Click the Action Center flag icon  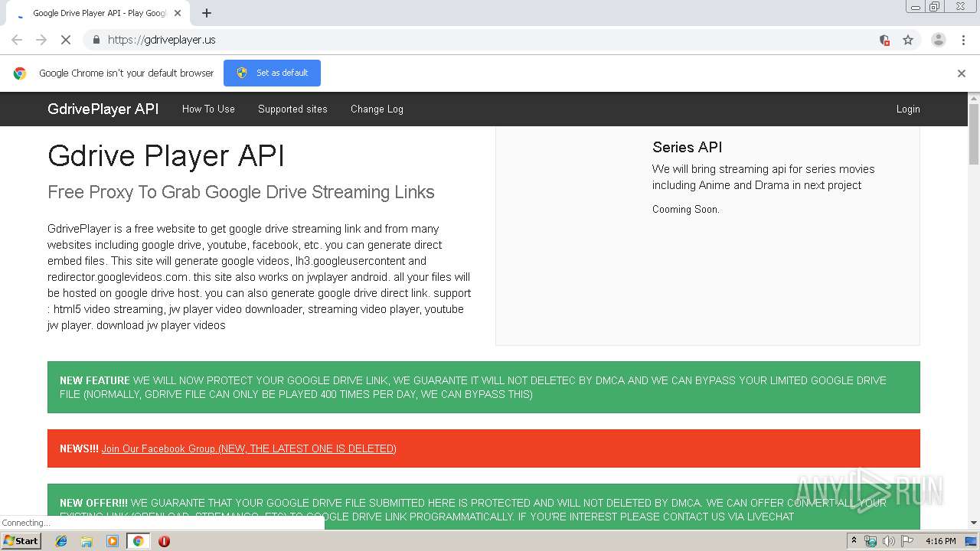click(907, 541)
